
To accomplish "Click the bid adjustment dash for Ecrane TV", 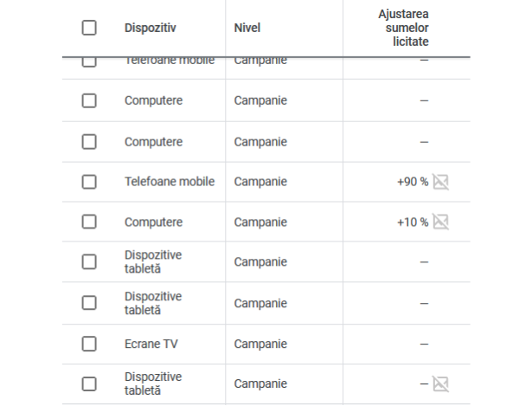I will pyautogui.click(x=424, y=344).
